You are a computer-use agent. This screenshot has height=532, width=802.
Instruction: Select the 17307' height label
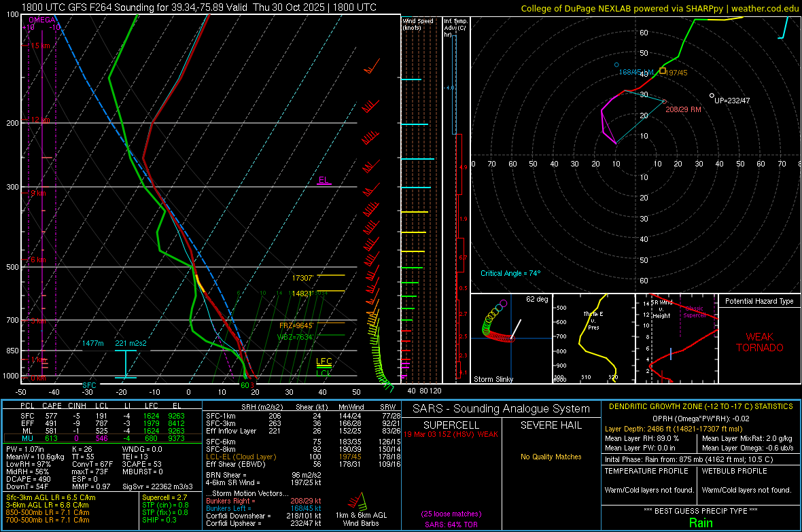click(x=303, y=278)
